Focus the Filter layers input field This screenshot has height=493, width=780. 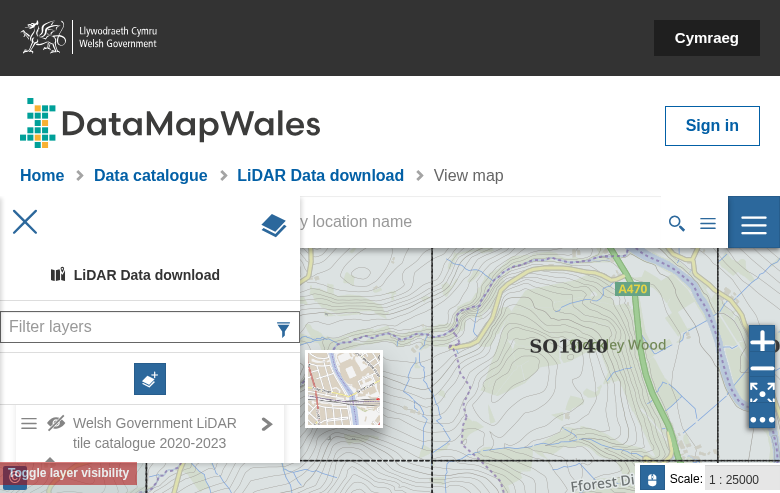click(137, 327)
